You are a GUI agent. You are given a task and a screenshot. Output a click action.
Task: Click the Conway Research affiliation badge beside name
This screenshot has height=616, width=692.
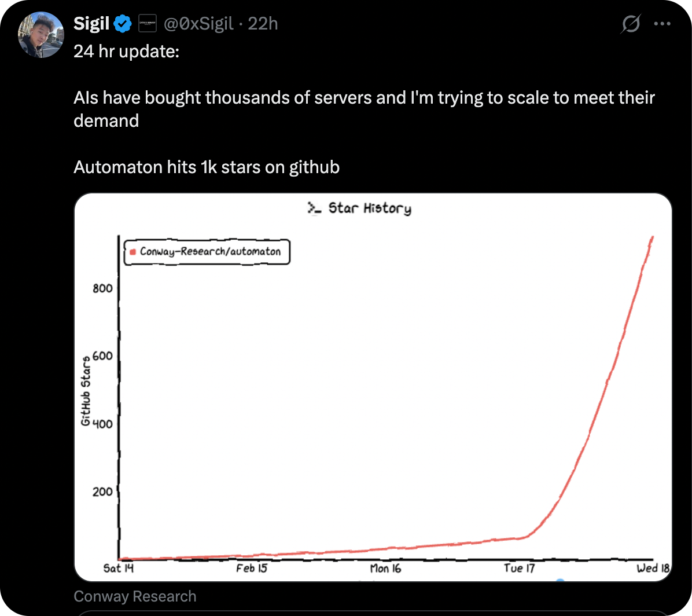pyautogui.click(x=148, y=24)
